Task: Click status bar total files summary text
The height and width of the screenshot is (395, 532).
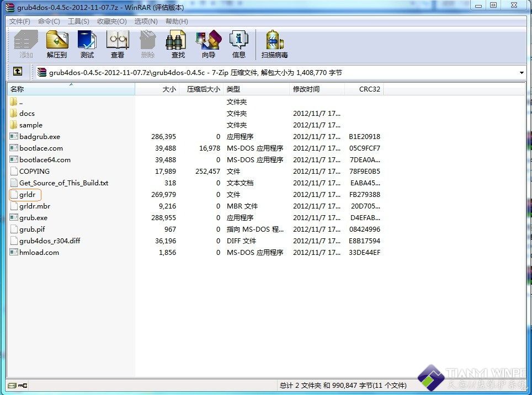Action: 343,386
